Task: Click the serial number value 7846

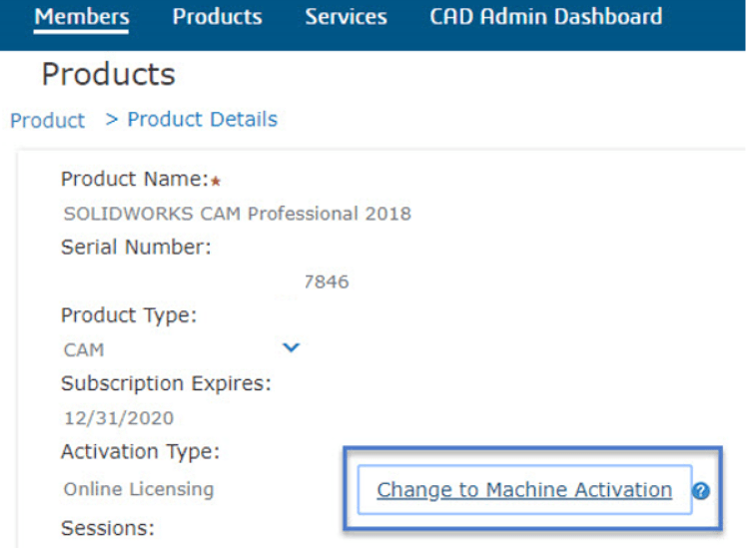Action: coord(326,281)
